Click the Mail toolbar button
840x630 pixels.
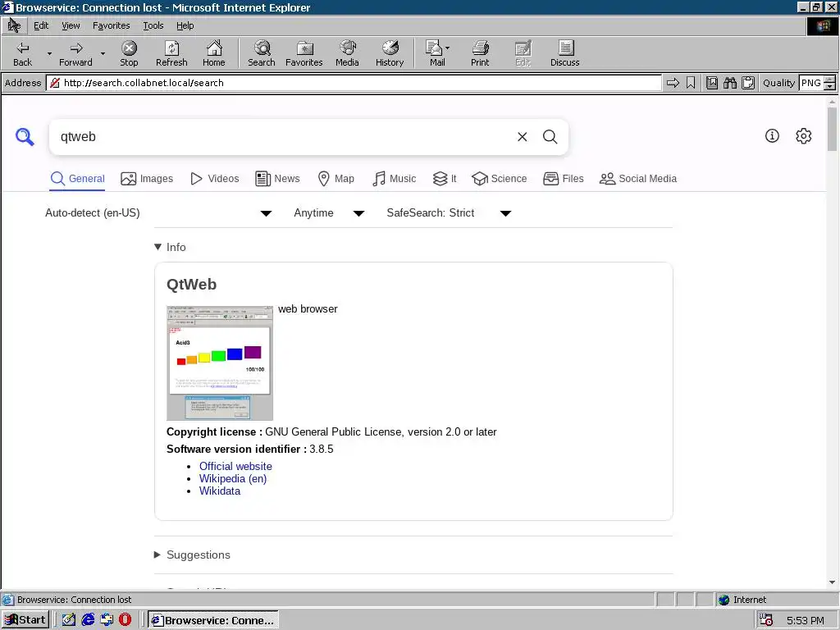click(x=436, y=53)
